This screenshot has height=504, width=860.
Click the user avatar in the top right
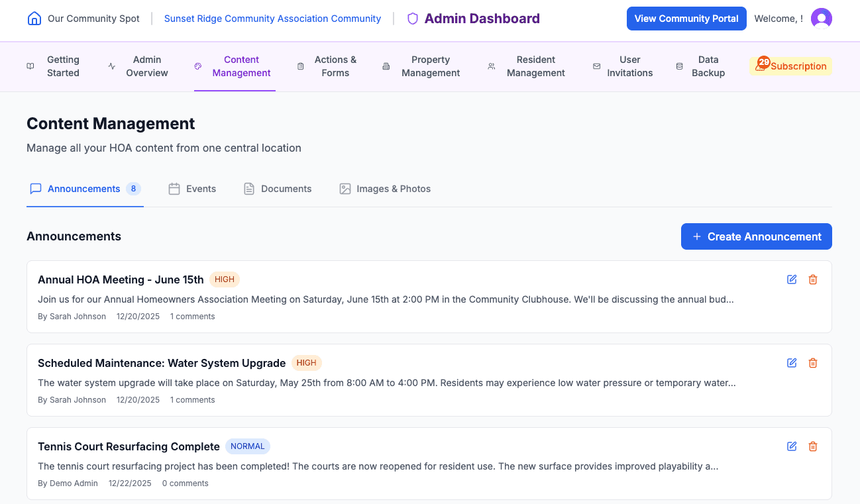tap(822, 19)
